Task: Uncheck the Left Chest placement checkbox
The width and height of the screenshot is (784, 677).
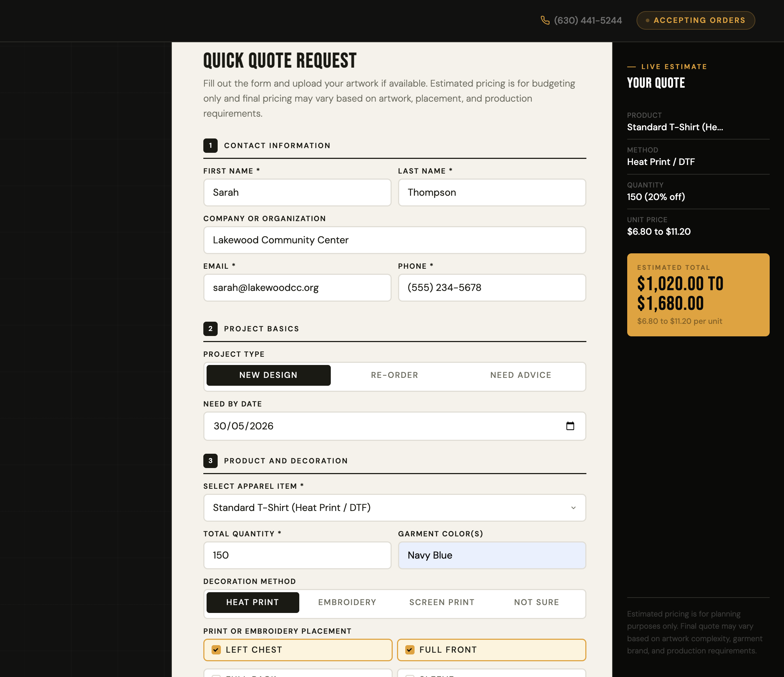Action: pos(216,650)
